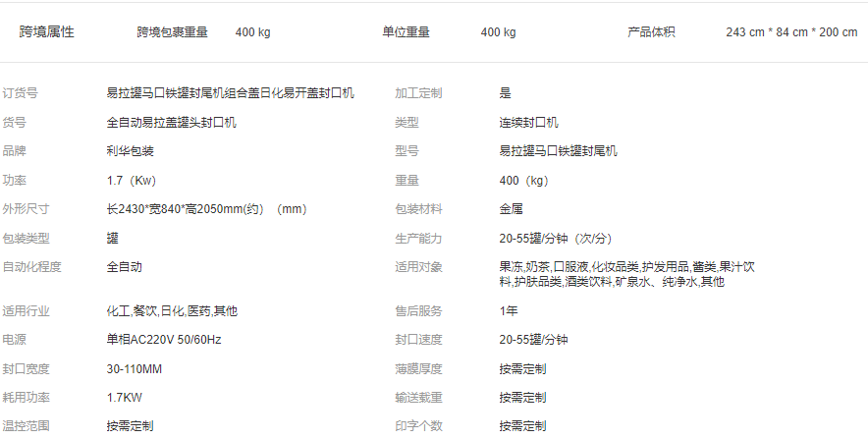Click the 电源 value 单相AC220V 50/60Hz
The height and width of the screenshot is (439, 868).
click(164, 340)
